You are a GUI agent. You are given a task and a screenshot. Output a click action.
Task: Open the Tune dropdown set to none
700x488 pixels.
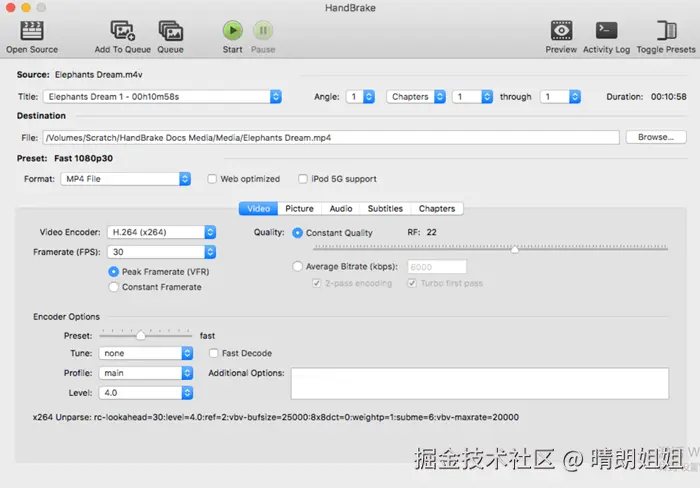146,353
